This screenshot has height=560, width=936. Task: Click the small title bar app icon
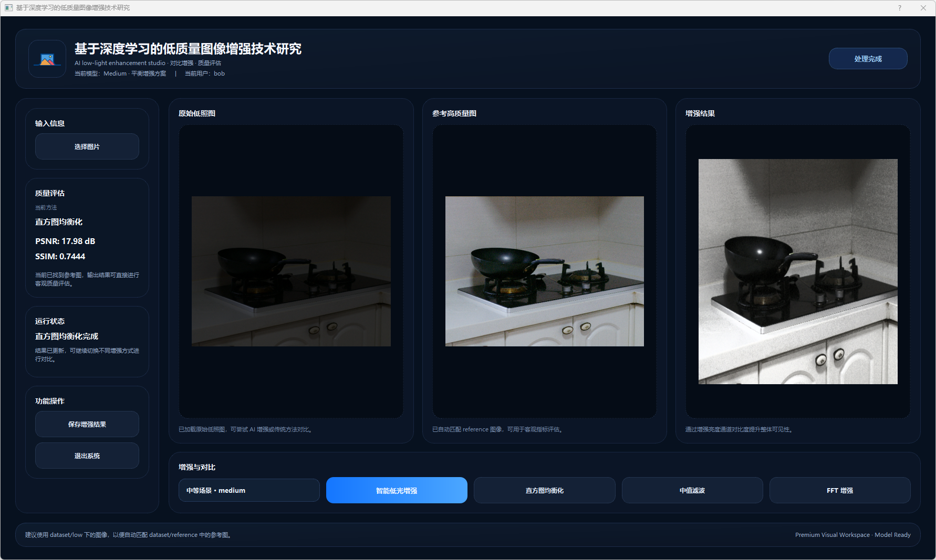(x=8, y=8)
